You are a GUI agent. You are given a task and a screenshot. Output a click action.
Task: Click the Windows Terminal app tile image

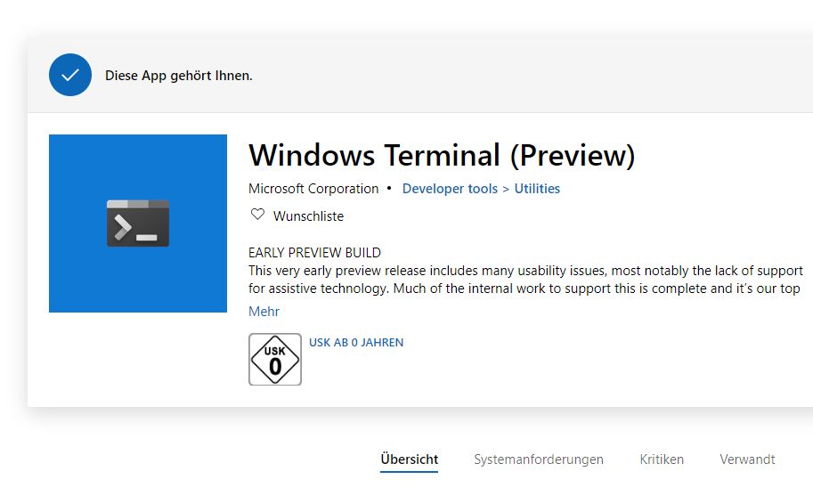138,224
